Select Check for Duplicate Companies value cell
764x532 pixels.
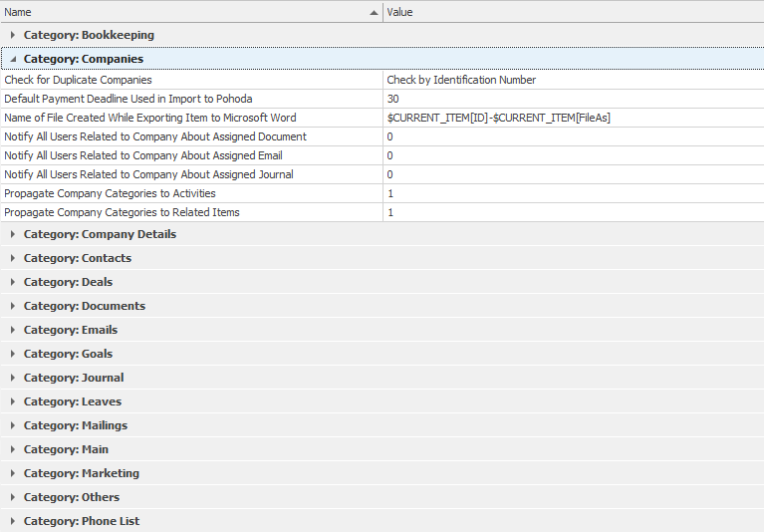(x=574, y=80)
